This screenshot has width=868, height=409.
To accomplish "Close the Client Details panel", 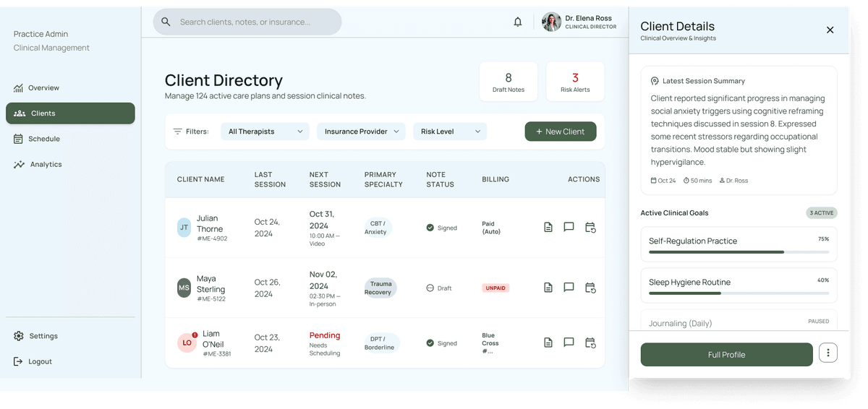I will coord(830,30).
